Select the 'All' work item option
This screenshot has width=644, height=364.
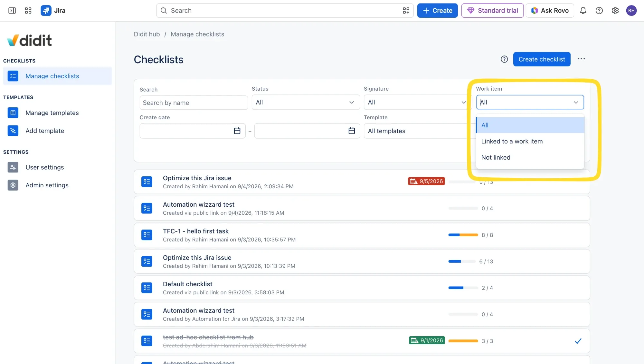(530, 125)
